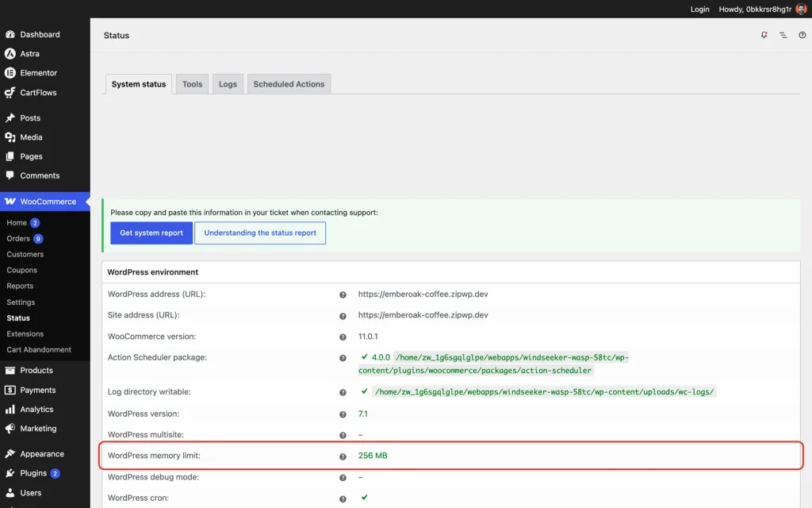This screenshot has width=812, height=508.
Task: Click the Login link in top bar
Action: (x=699, y=9)
